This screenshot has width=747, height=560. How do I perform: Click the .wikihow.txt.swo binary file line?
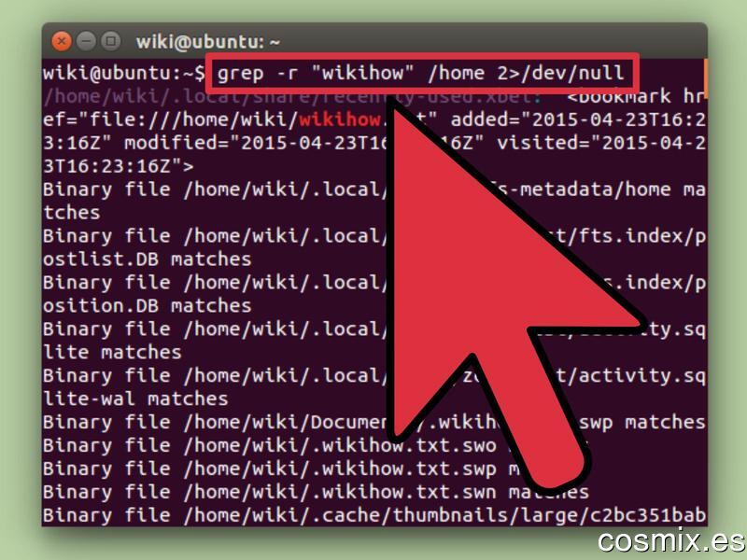click(270, 446)
